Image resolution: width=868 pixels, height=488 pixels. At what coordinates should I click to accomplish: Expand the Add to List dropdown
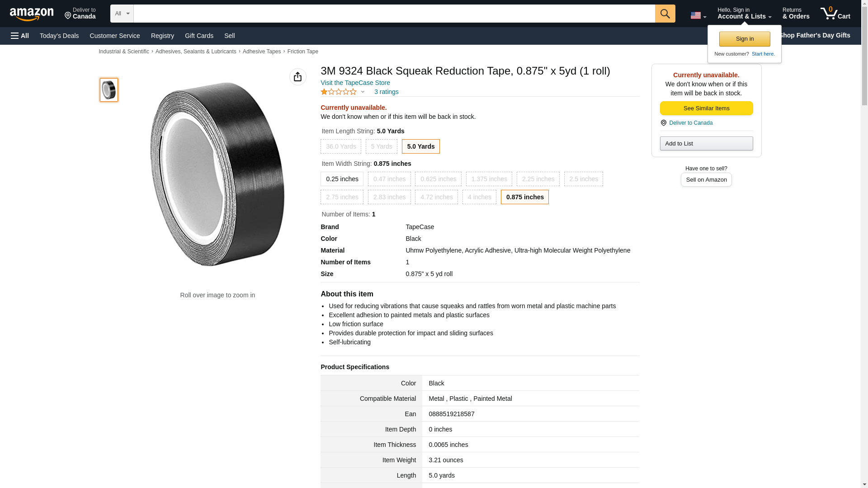[706, 144]
